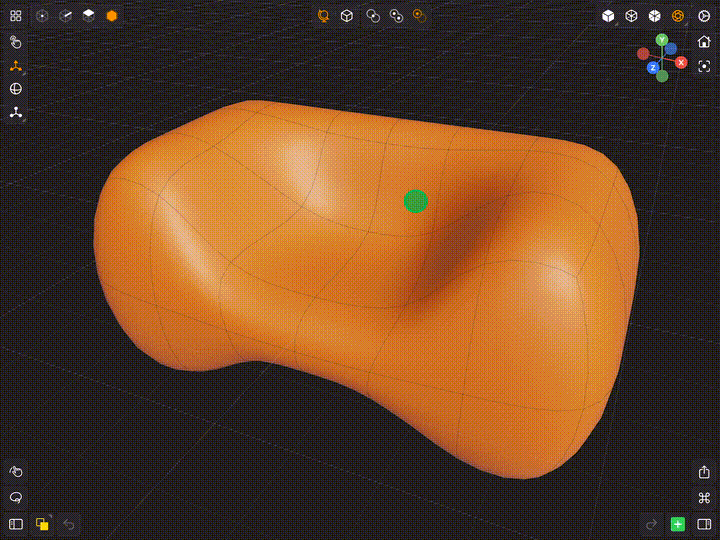Reset camera with the Home icon
The width and height of the screenshot is (720, 540).
[x=704, y=42]
